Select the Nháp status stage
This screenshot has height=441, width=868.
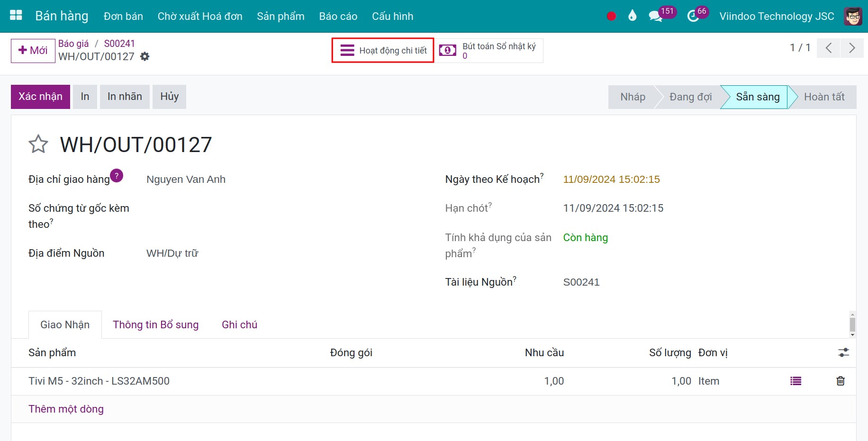pos(633,97)
